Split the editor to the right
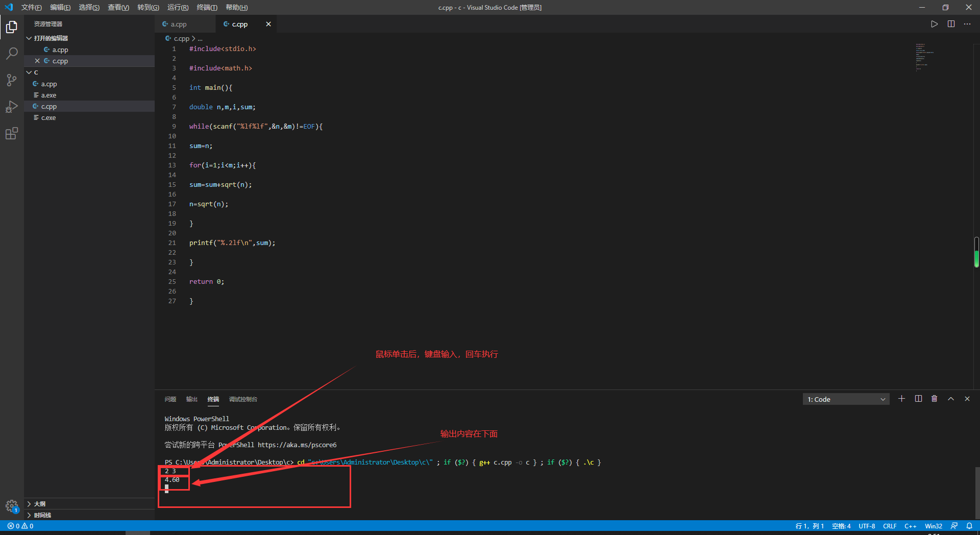This screenshot has height=535, width=980. coord(951,24)
